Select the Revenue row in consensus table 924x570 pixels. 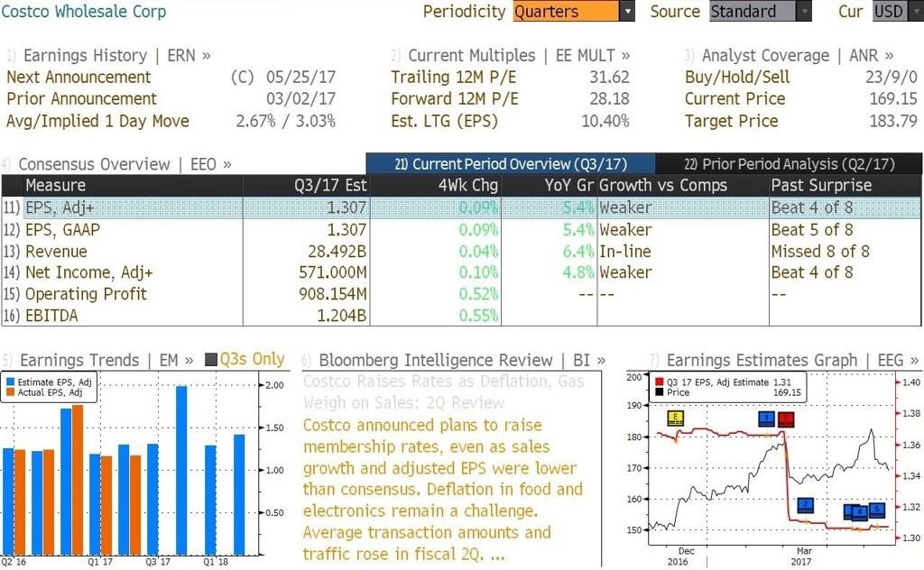click(x=461, y=252)
